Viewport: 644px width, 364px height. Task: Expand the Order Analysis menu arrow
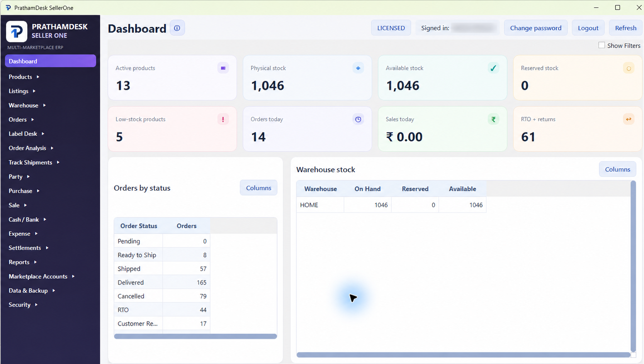pyautogui.click(x=52, y=148)
